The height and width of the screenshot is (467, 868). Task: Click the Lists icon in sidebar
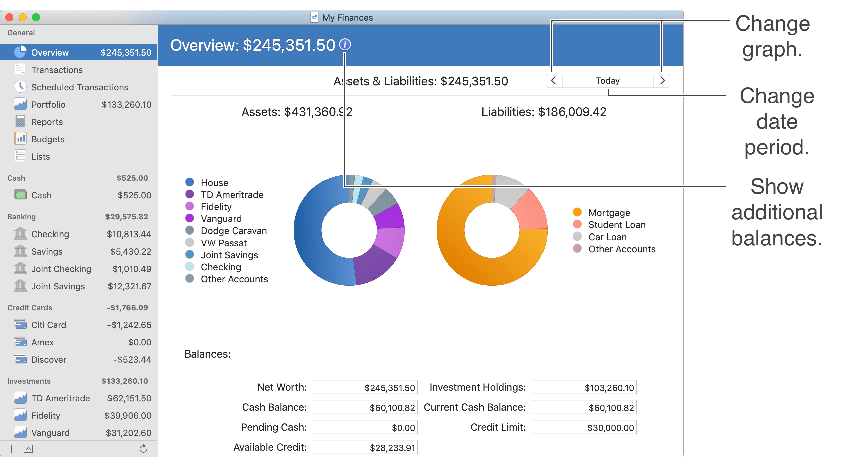(20, 156)
